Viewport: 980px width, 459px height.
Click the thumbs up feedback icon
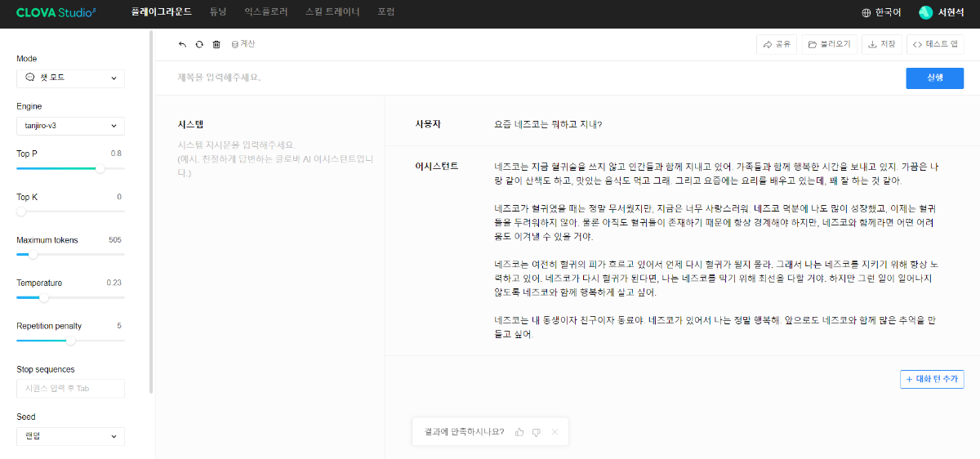(x=519, y=431)
